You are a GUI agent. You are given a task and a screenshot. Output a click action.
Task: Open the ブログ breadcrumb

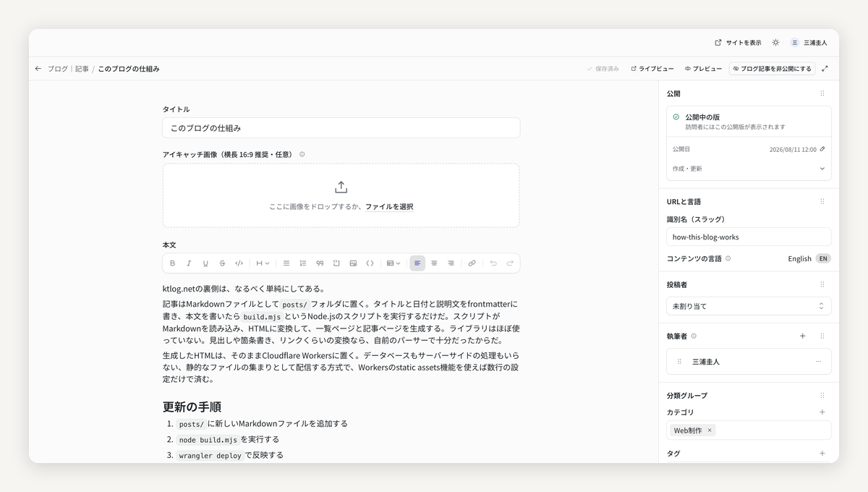pos(57,69)
